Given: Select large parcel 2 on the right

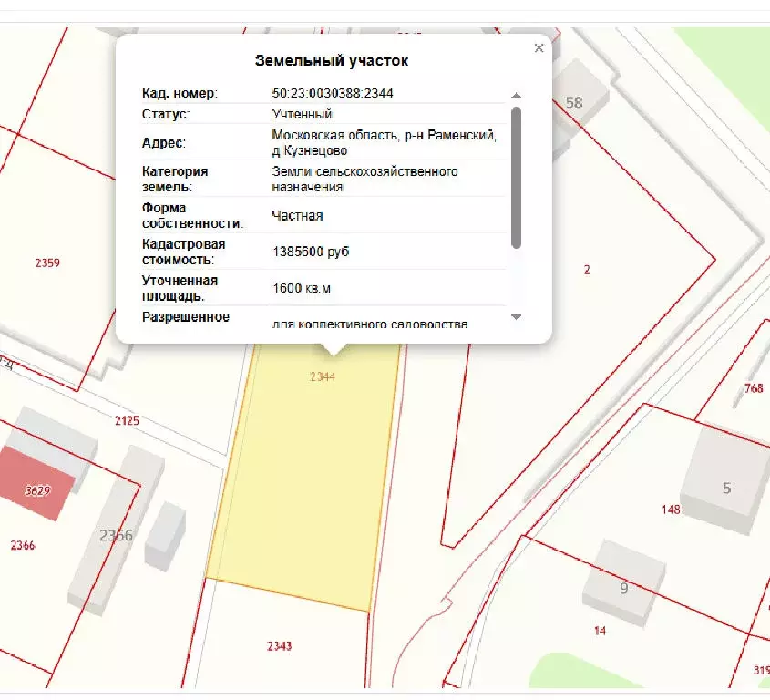Looking at the screenshot, I should pos(588,269).
